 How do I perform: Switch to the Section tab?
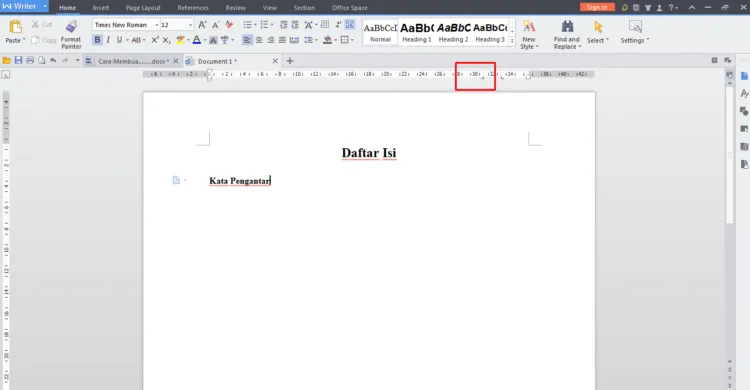pyautogui.click(x=304, y=8)
